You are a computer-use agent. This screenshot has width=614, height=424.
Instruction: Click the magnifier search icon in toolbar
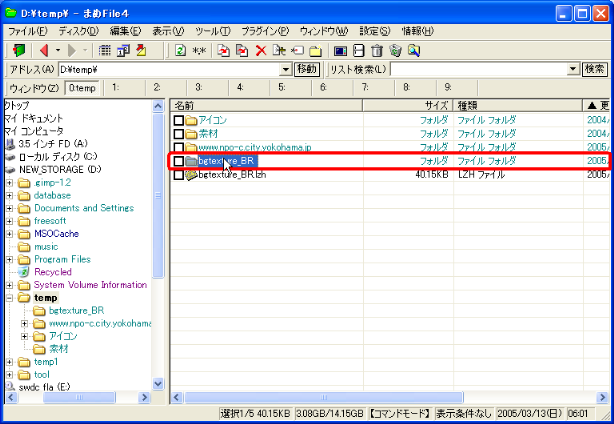[x=412, y=50]
